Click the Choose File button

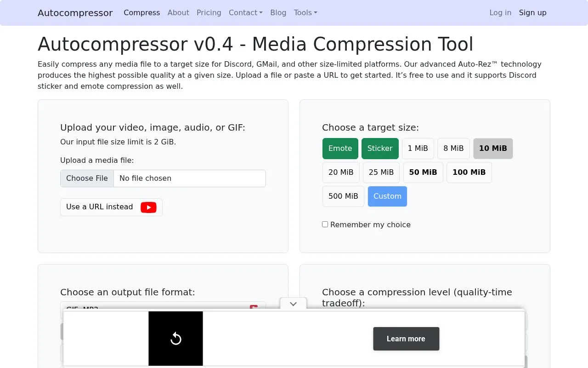(87, 178)
